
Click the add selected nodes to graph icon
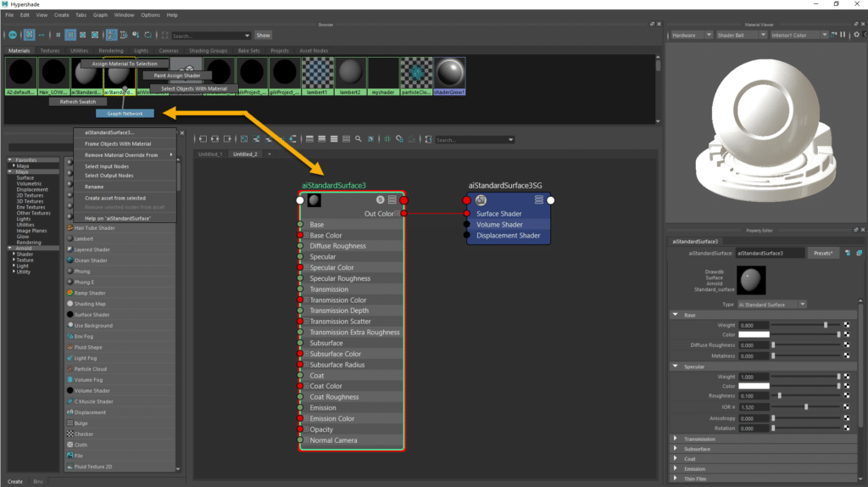256,139
